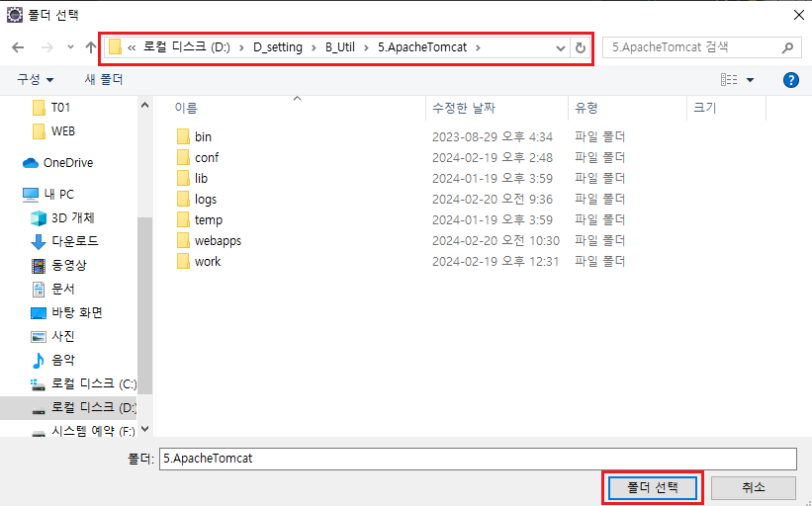This screenshot has width=812, height=506.
Task: Sort by 크기 column header
Action: pos(705,108)
